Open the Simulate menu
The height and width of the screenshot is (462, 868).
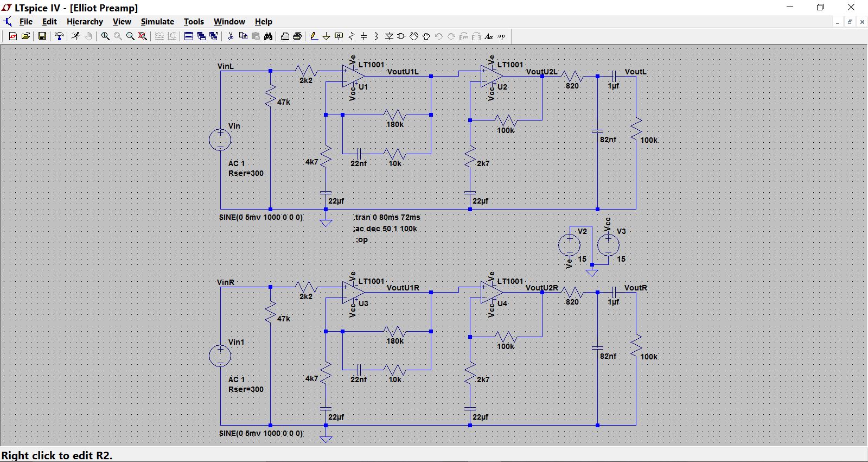click(x=157, y=22)
